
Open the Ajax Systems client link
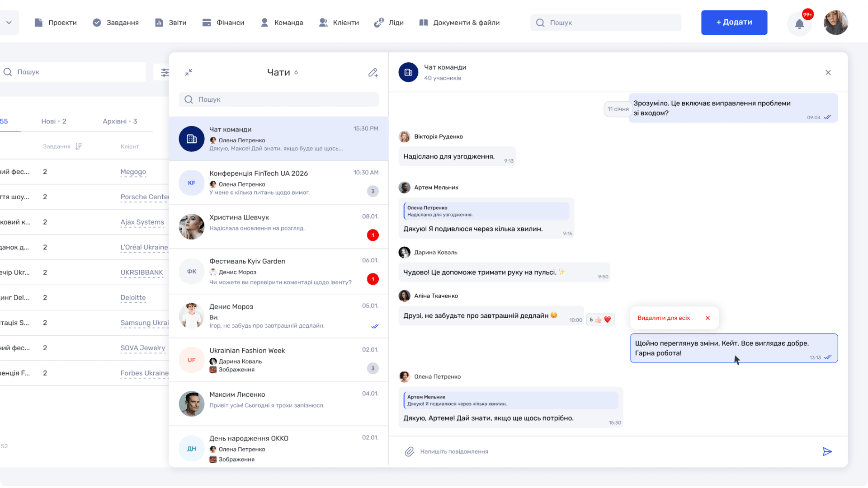[142, 222]
